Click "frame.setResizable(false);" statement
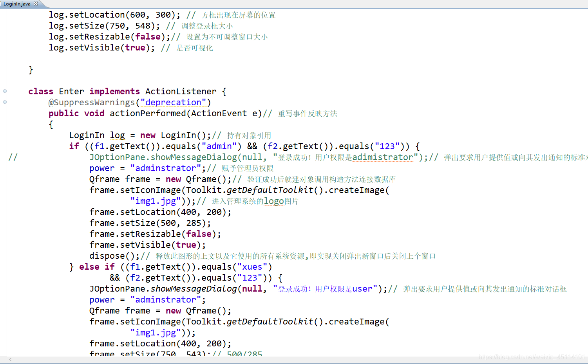The height and width of the screenshot is (364, 588). click(x=155, y=234)
